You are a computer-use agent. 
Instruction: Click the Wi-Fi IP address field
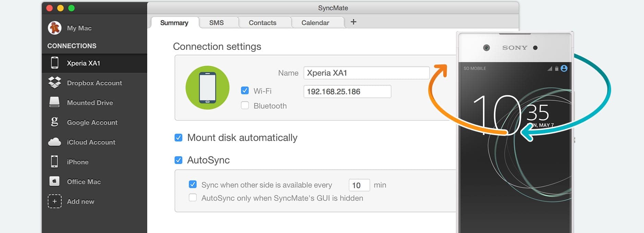coord(347,91)
